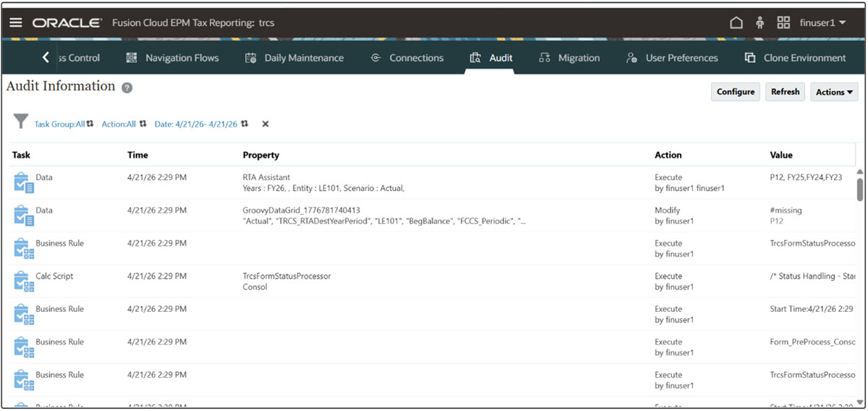Click the task icon in the Start Time:4/21/26 row
The image size is (868, 411).
[x=24, y=315]
